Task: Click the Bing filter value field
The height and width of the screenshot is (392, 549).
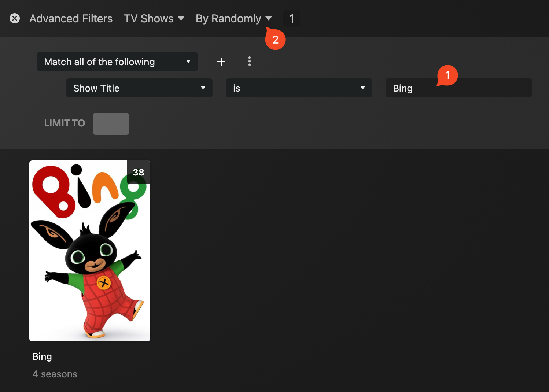Action: click(x=459, y=88)
